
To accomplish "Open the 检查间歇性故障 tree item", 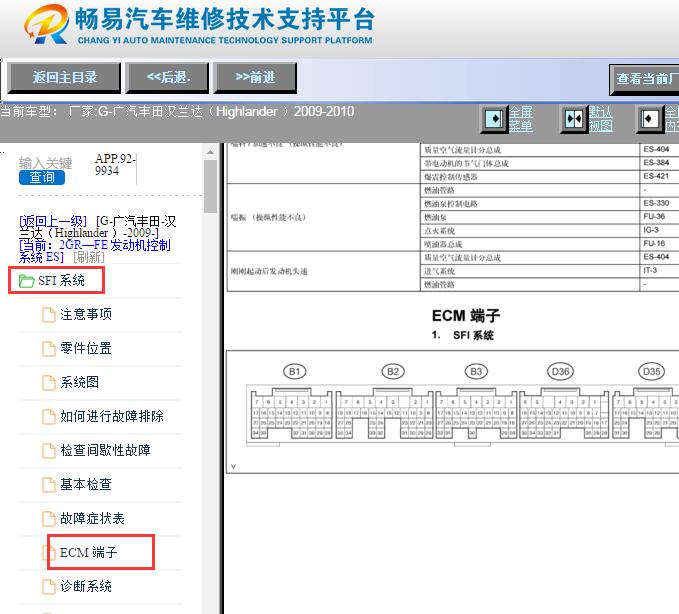I will coord(105,450).
